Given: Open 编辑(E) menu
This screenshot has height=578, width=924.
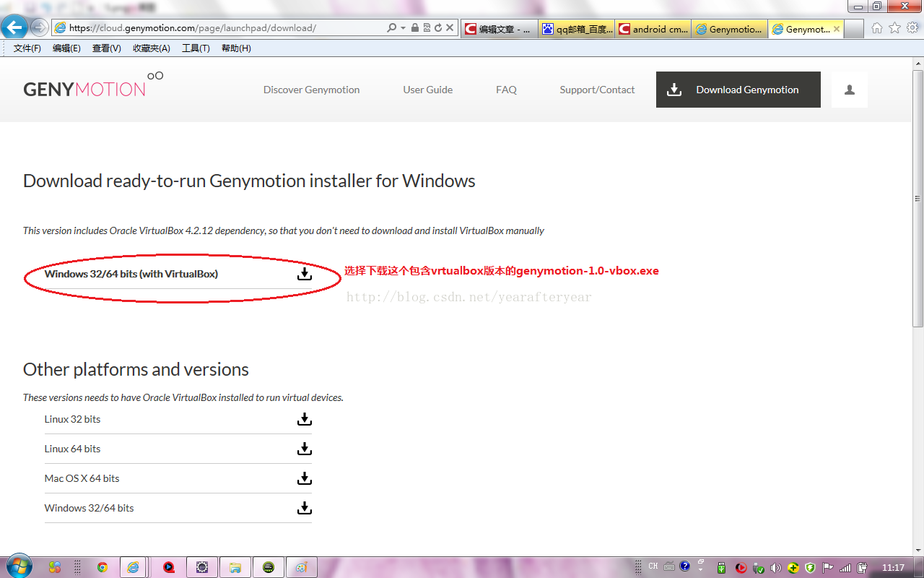Looking at the screenshot, I should click(x=66, y=48).
